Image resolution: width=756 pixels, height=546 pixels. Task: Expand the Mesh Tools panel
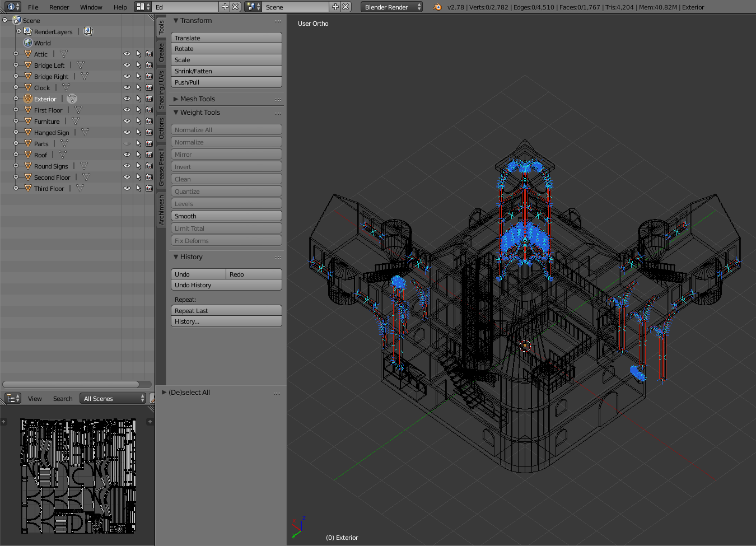click(176, 99)
